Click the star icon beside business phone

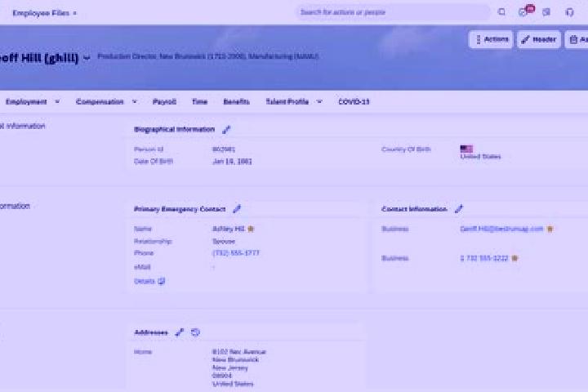pos(514,258)
